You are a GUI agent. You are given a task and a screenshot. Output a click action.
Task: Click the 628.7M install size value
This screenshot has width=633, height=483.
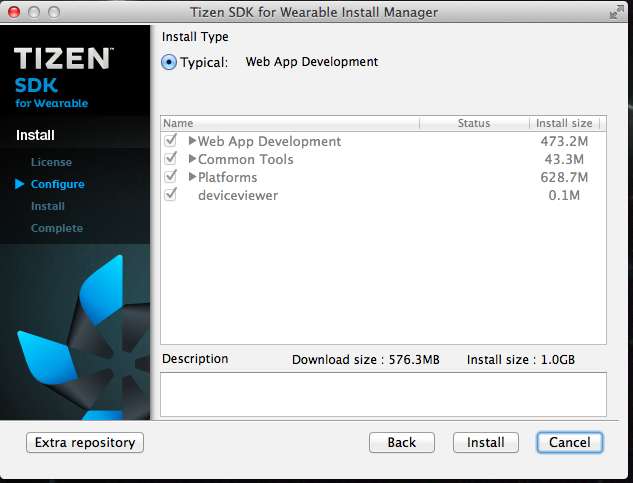pyautogui.click(x=564, y=177)
